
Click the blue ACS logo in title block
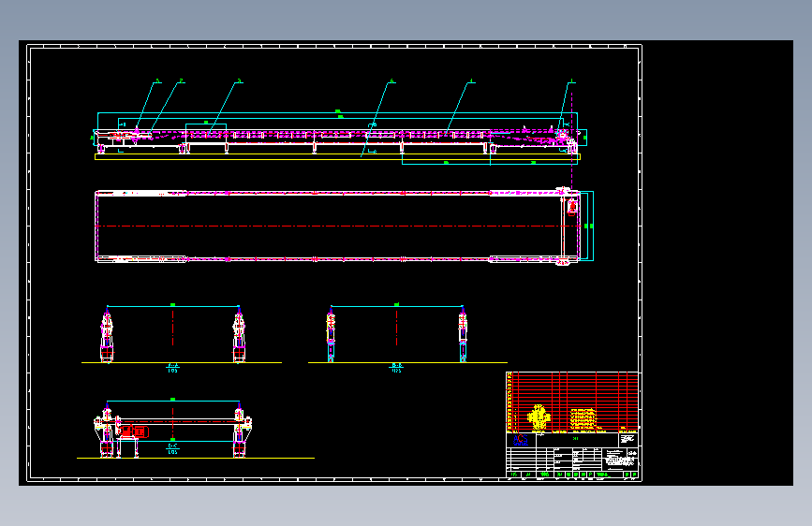[520, 440]
